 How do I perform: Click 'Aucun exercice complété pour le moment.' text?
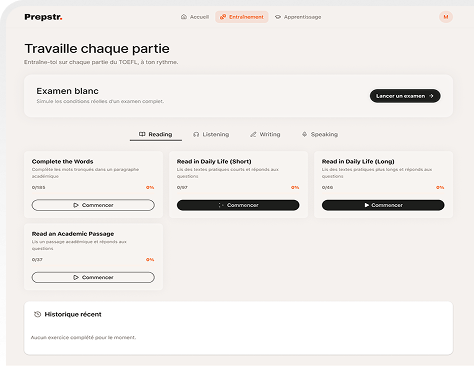[x=83, y=337]
